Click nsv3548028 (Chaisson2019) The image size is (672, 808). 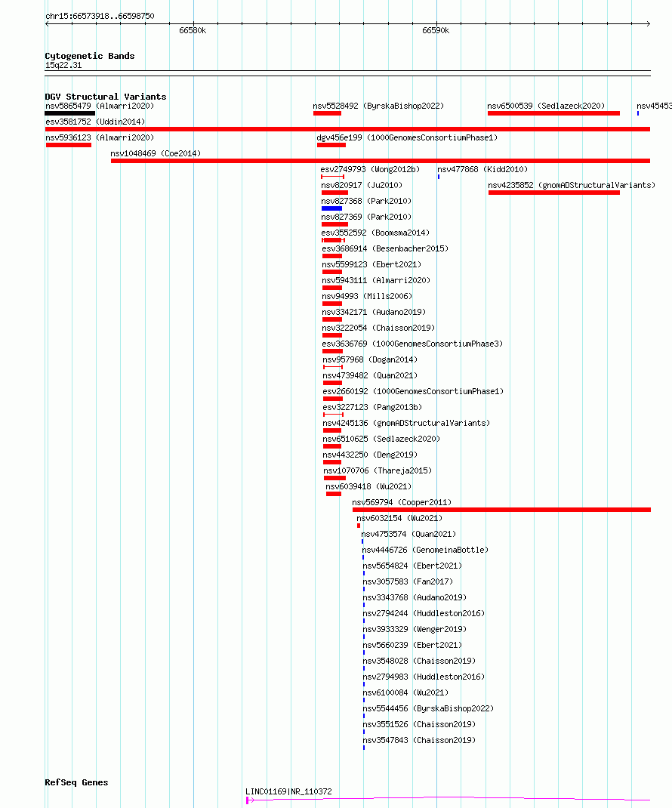[419, 662]
